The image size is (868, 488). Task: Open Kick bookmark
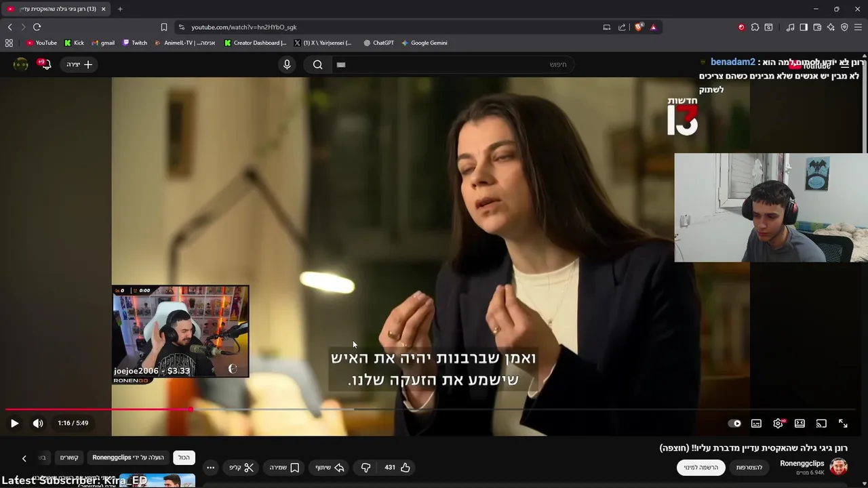tap(74, 43)
